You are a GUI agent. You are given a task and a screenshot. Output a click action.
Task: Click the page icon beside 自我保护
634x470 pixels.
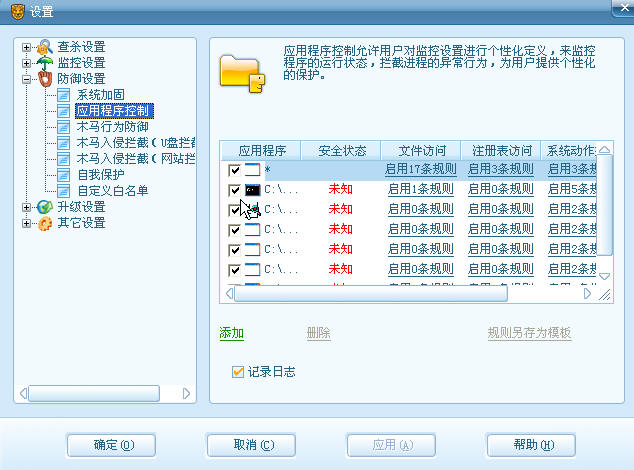click(63, 175)
